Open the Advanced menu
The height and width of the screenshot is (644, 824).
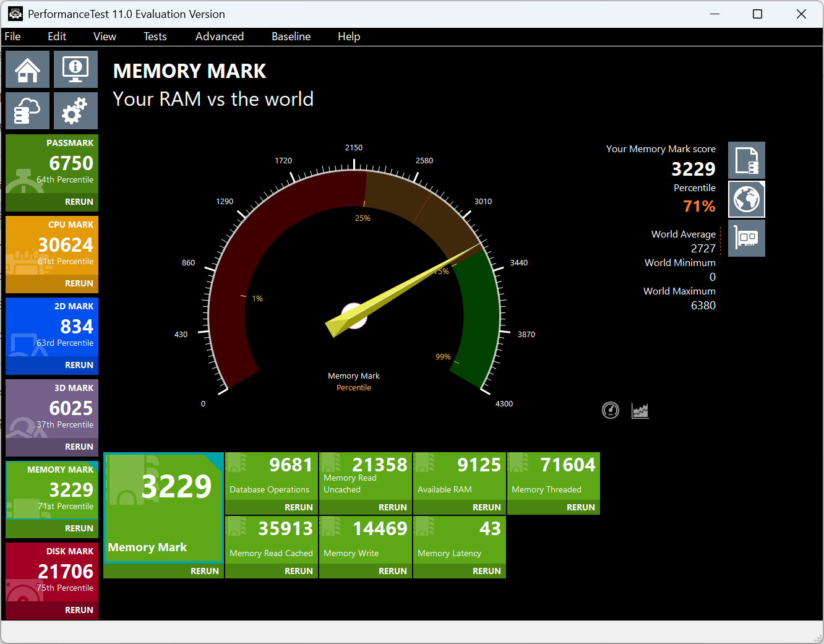[220, 36]
